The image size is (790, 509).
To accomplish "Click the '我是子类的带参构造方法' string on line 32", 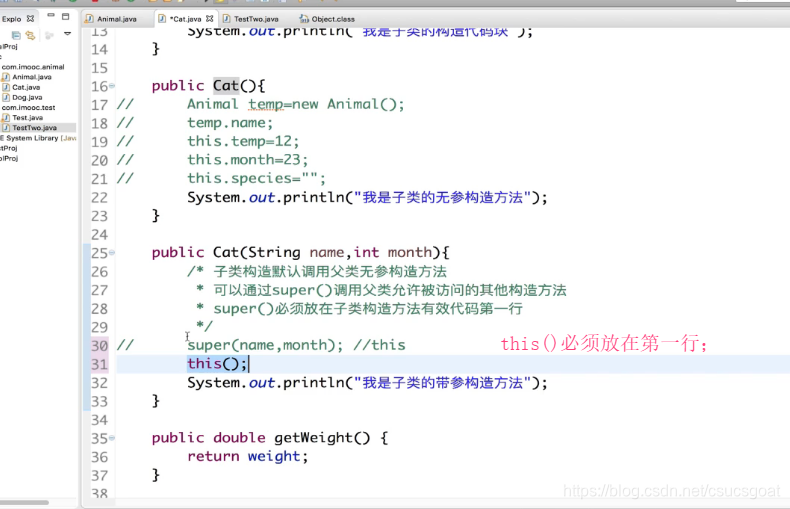I will pyautogui.click(x=442, y=383).
